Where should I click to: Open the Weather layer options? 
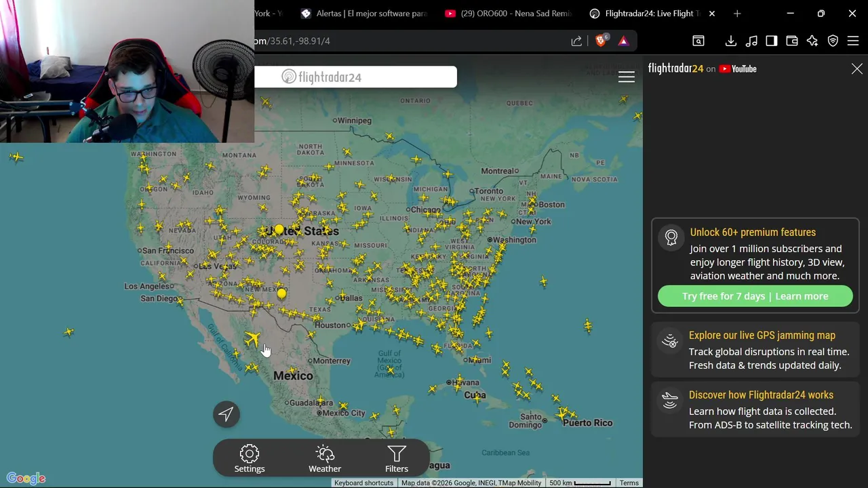click(x=325, y=459)
